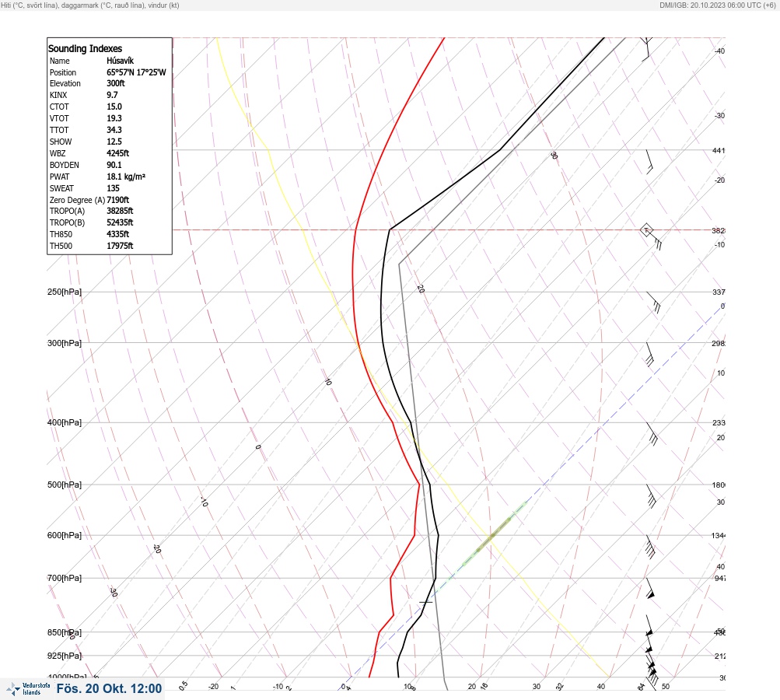Click the wind barb at the 600 hPa level
The width and height of the screenshot is (780, 700).
pos(651,548)
